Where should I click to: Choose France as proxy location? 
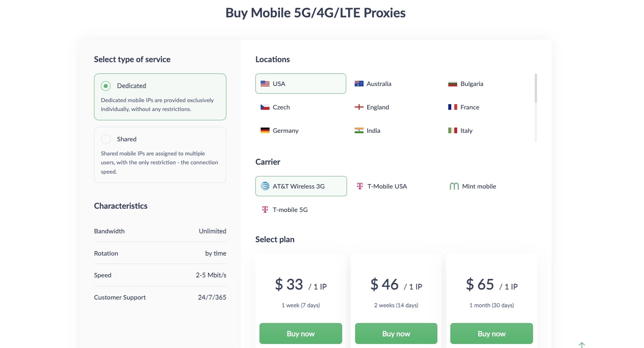(x=469, y=107)
